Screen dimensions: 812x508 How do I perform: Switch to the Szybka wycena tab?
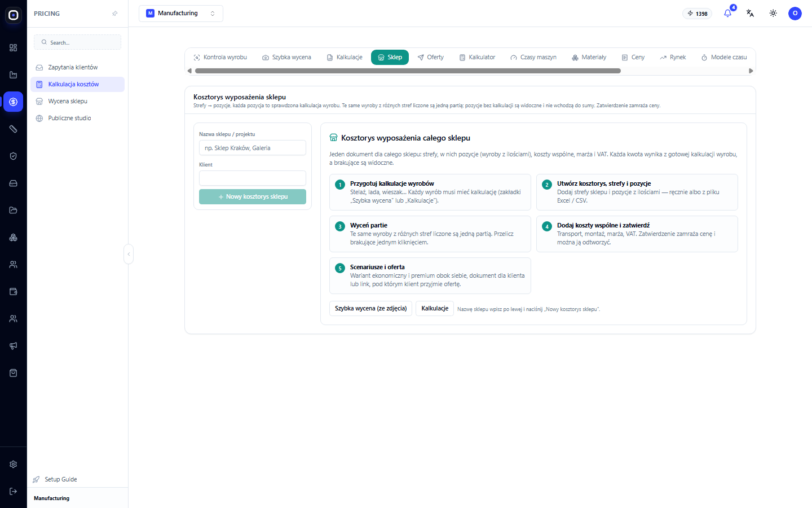click(x=287, y=58)
